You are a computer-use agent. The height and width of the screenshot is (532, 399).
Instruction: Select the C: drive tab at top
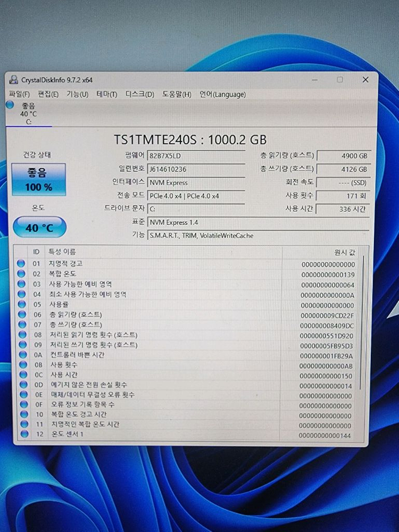tap(29, 114)
